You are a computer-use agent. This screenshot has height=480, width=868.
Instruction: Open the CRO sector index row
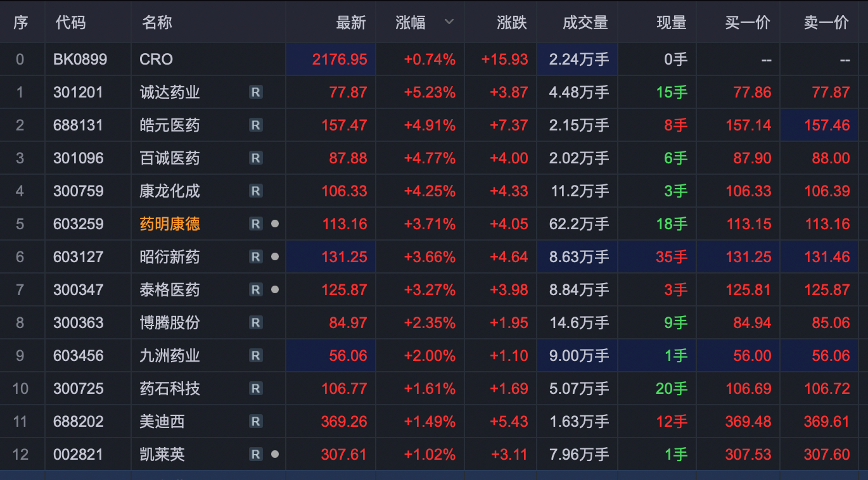click(156, 60)
